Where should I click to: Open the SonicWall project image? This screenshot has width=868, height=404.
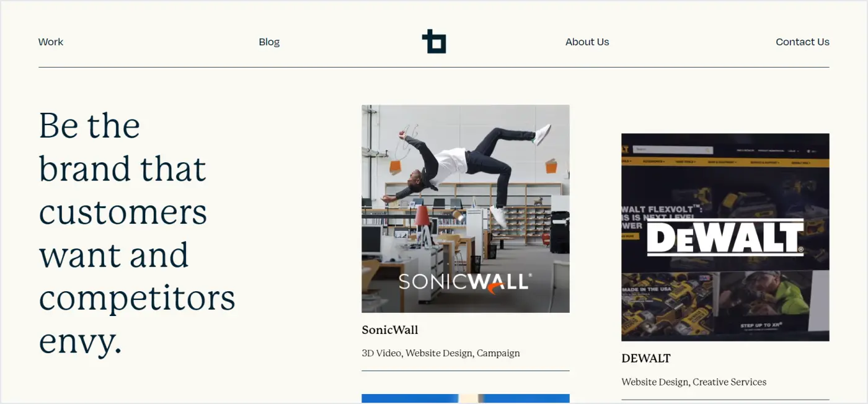466,209
